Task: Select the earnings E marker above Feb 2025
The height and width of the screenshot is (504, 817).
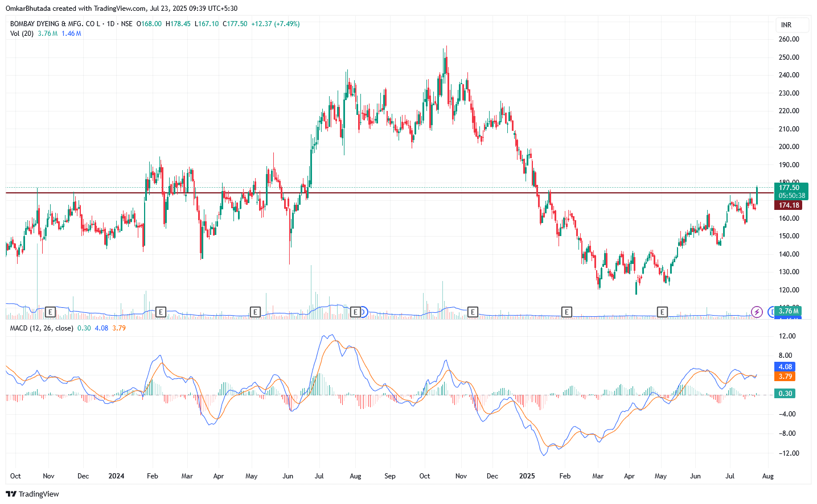Action: [566, 312]
